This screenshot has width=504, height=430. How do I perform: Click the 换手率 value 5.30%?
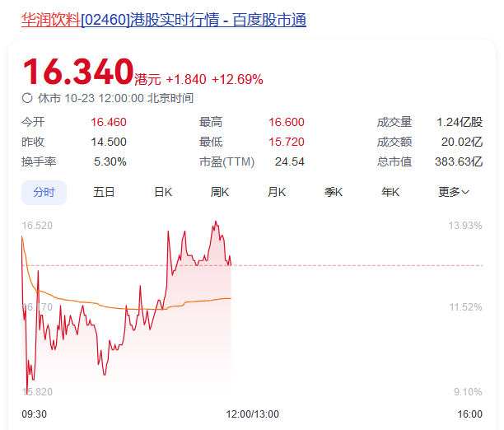pyautogui.click(x=110, y=161)
